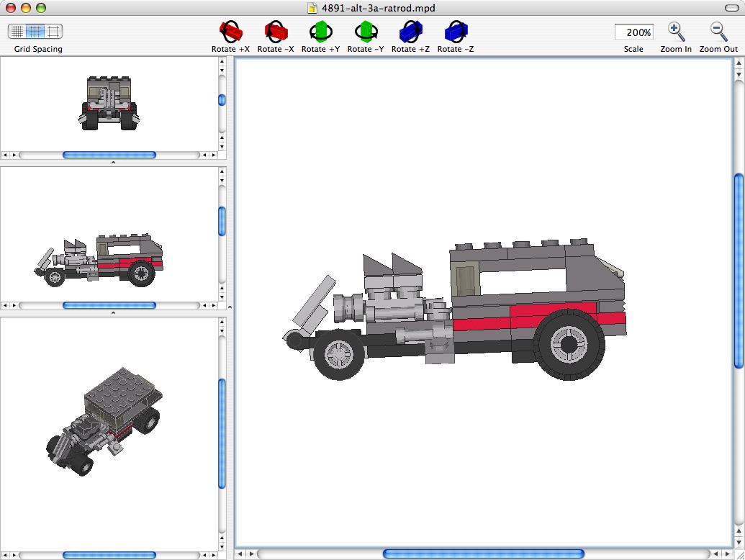Select the Rotate -Y tool icon
Image resolution: width=745 pixels, height=560 pixels.
click(x=365, y=31)
